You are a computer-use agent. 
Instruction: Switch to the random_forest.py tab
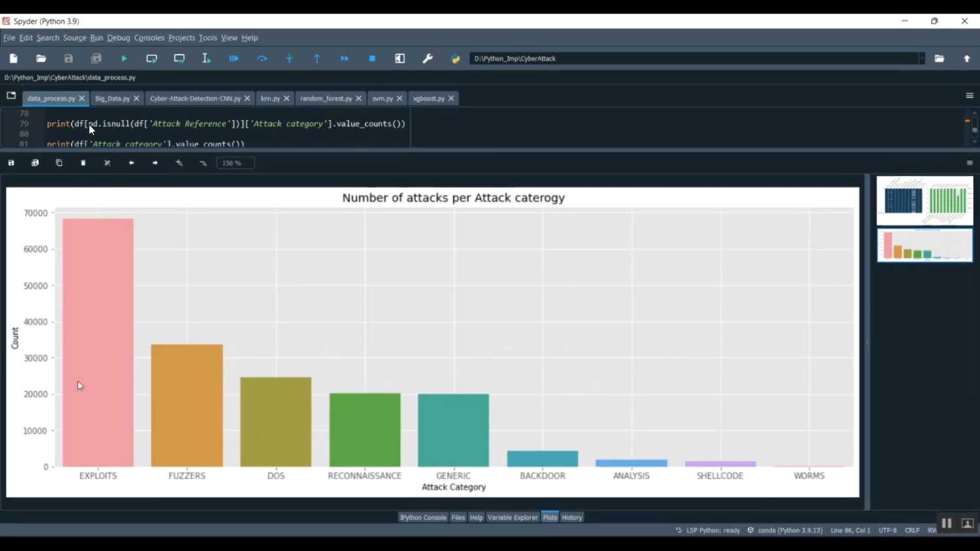click(326, 99)
